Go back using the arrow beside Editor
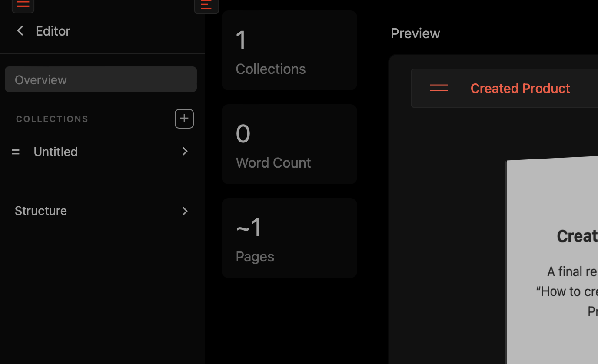Image resolution: width=598 pixels, height=364 pixels. [x=20, y=31]
